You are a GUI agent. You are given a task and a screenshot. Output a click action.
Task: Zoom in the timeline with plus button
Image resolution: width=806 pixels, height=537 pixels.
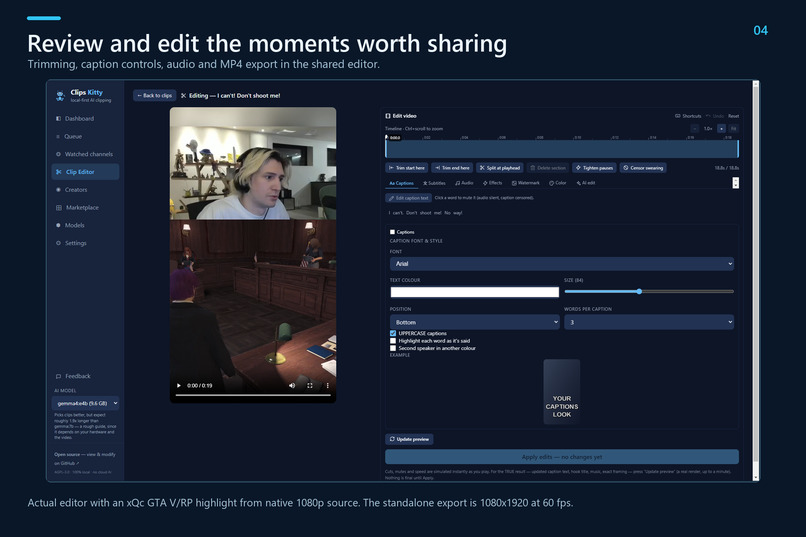[x=721, y=128]
